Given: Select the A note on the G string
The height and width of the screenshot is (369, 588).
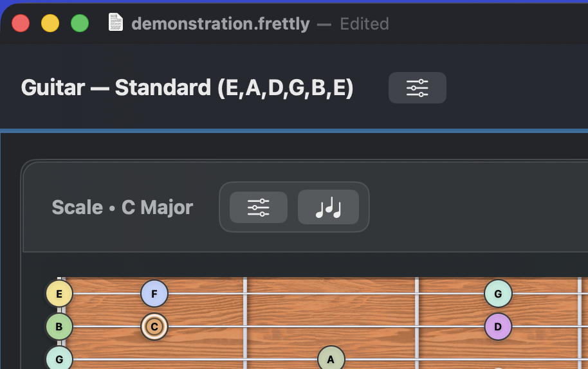Looking at the screenshot, I should tap(331, 359).
